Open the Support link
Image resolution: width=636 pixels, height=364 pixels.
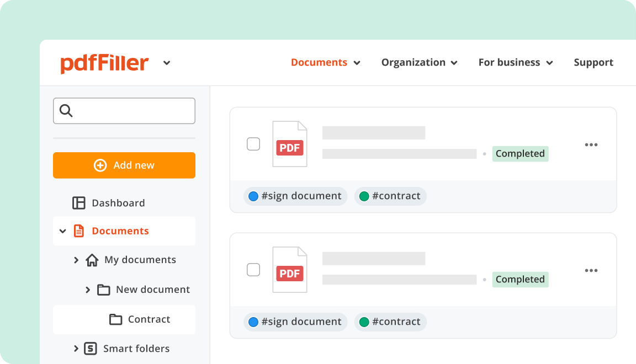[593, 62]
